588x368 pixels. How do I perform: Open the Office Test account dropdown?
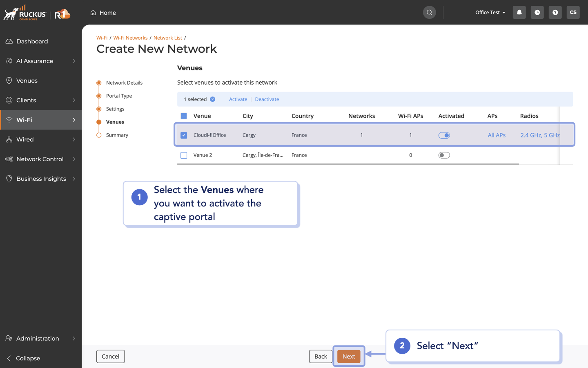coord(490,12)
